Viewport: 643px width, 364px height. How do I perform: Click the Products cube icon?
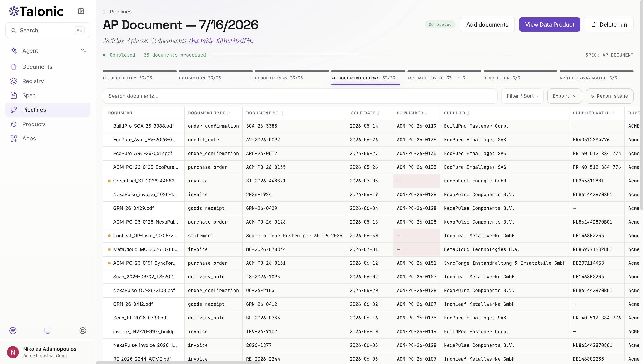[14, 124]
